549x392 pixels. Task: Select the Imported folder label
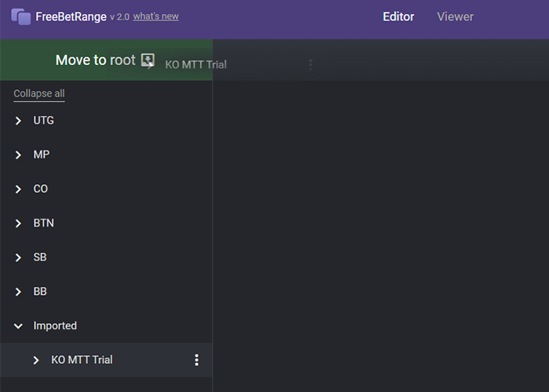tap(55, 326)
